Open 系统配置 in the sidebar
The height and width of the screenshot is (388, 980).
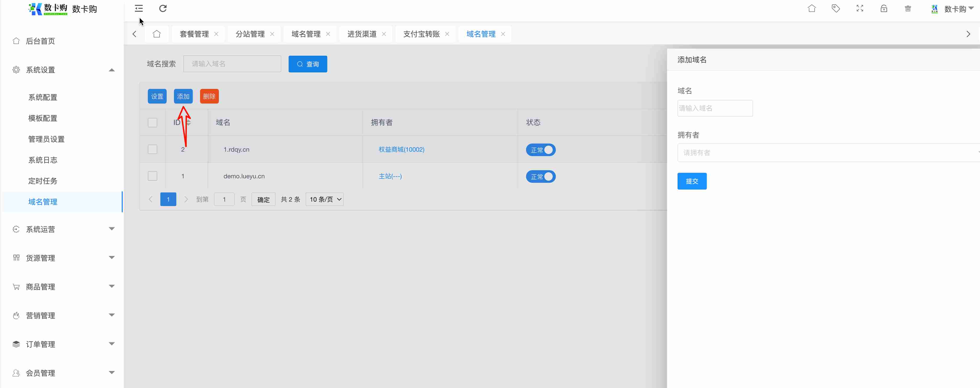(43, 97)
